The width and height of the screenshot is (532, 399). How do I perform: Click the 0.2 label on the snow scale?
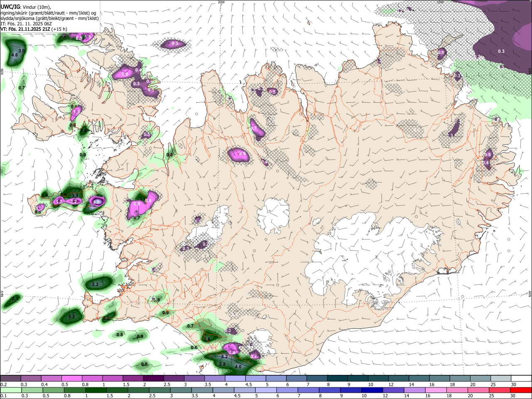tap(3, 384)
